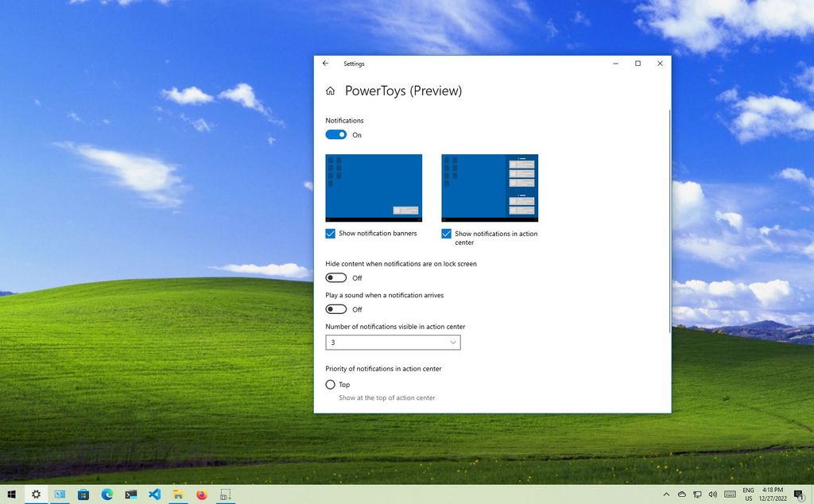Uncheck Show notifications in action center
The height and width of the screenshot is (504, 814).
pyautogui.click(x=447, y=234)
